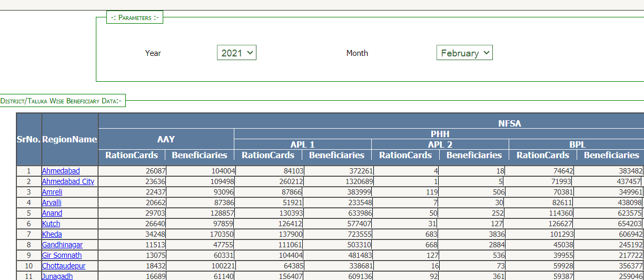This screenshot has width=644, height=280.
Task: Click the BPL column header
Action: tap(577, 144)
